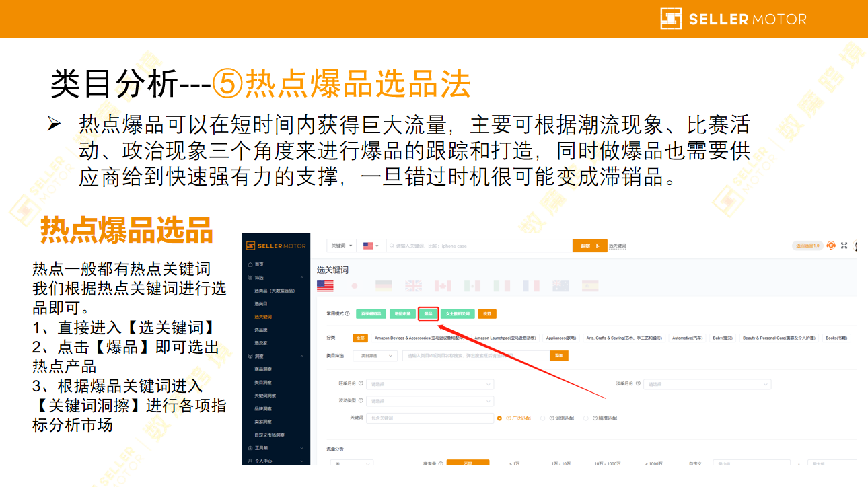The width and height of the screenshot is (868, 487).
Task: Click the 爆品 preset mode button
Action: point(428,313)
